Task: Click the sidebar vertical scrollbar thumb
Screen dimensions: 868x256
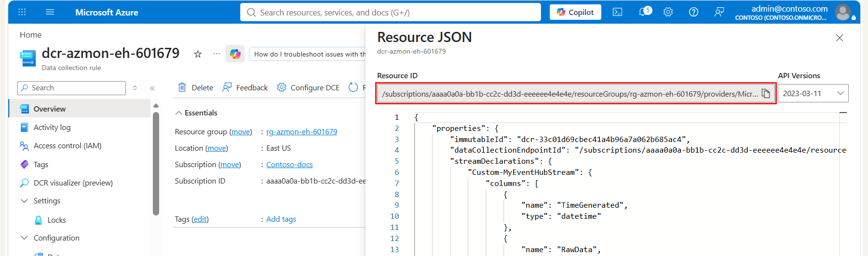Action: (156, 163)
